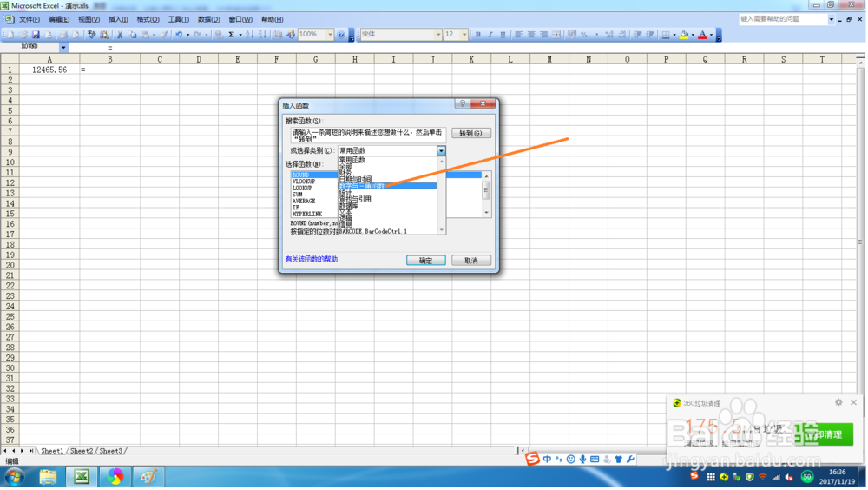This screenshot has height=490, width=868.
Task: Open the 编辑(E) menu
Action: (x=59, y=19)
